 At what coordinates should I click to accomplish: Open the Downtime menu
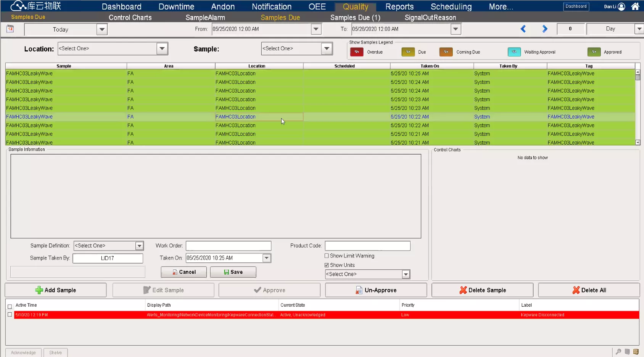pos(176,6)
